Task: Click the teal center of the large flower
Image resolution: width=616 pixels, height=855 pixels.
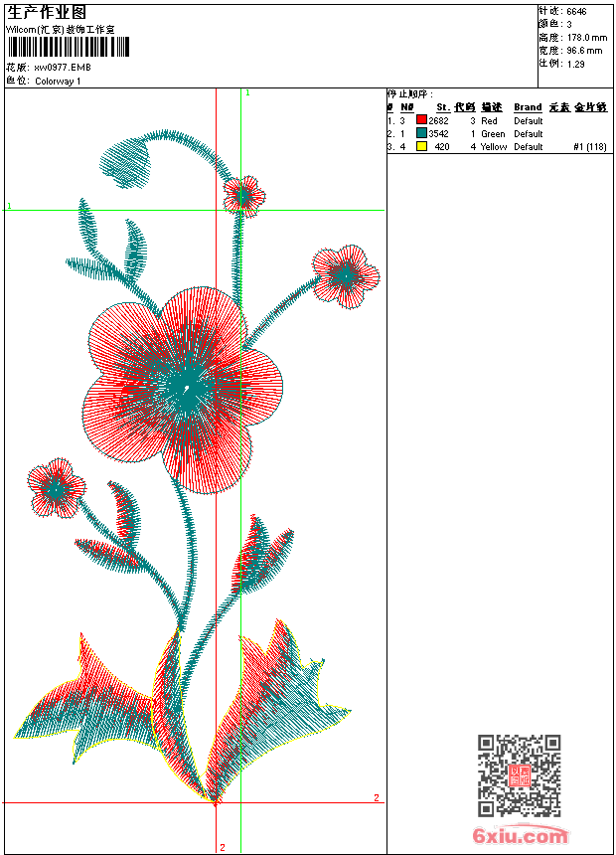Action: [x=186, y=388]
